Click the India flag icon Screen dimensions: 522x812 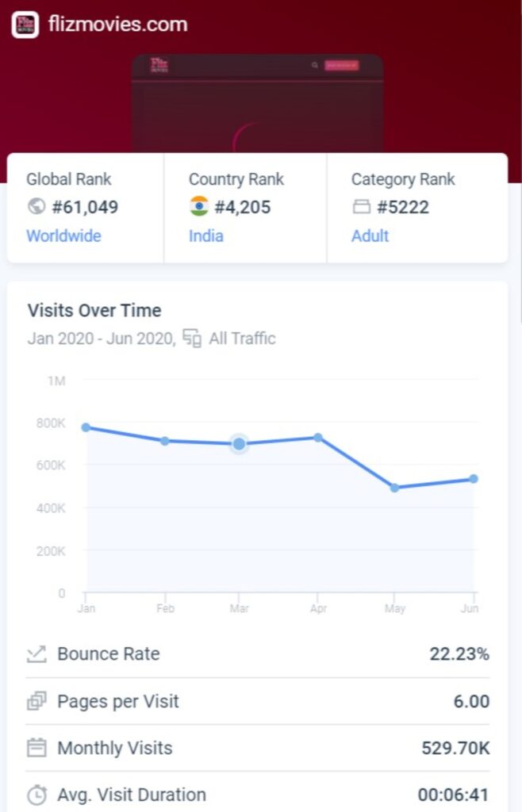[199, 207]
